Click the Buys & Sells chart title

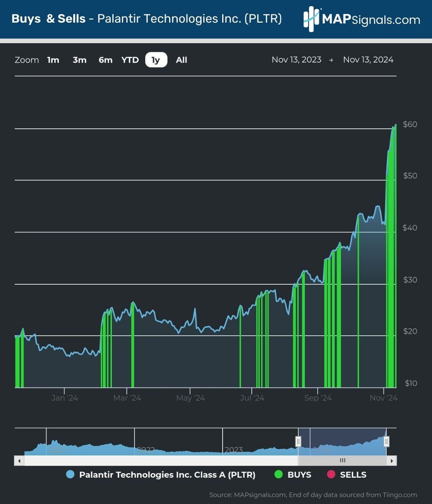tap(146, 19)
